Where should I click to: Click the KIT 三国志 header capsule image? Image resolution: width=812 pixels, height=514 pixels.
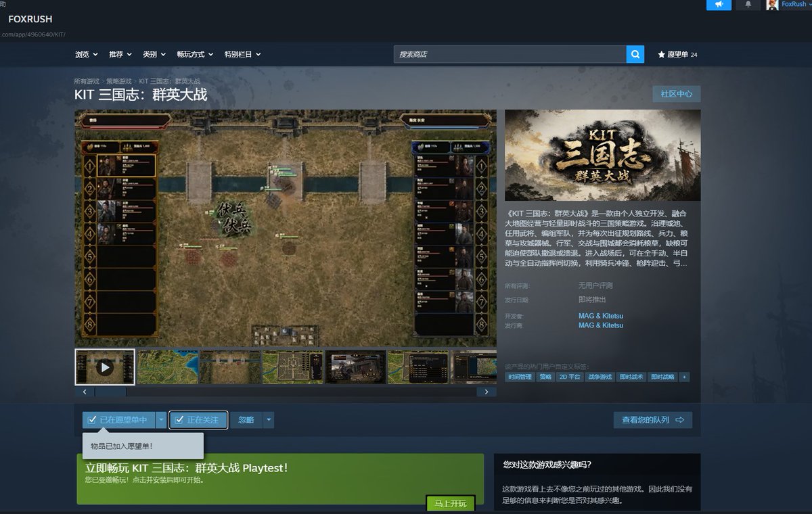click(x=602, y=156)
